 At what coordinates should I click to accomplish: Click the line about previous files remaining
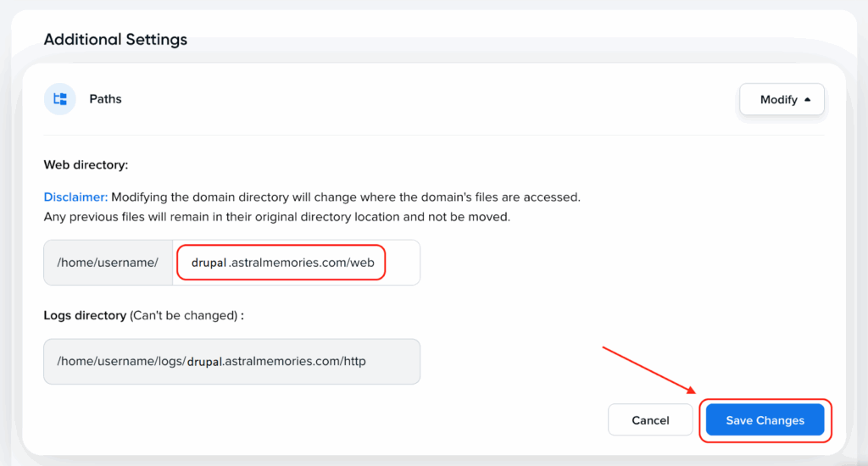(x=276, y=217)
